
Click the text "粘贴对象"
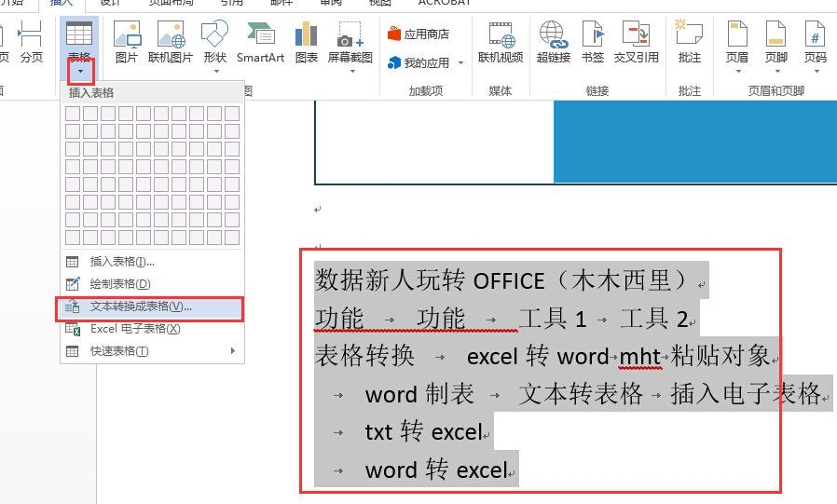[720, 356]
